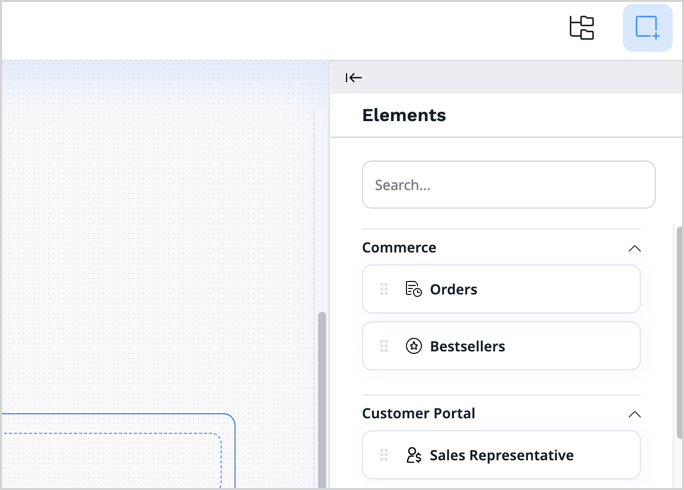
Task: Grab the drag handle next to Orders
Action: coord(384,289)
